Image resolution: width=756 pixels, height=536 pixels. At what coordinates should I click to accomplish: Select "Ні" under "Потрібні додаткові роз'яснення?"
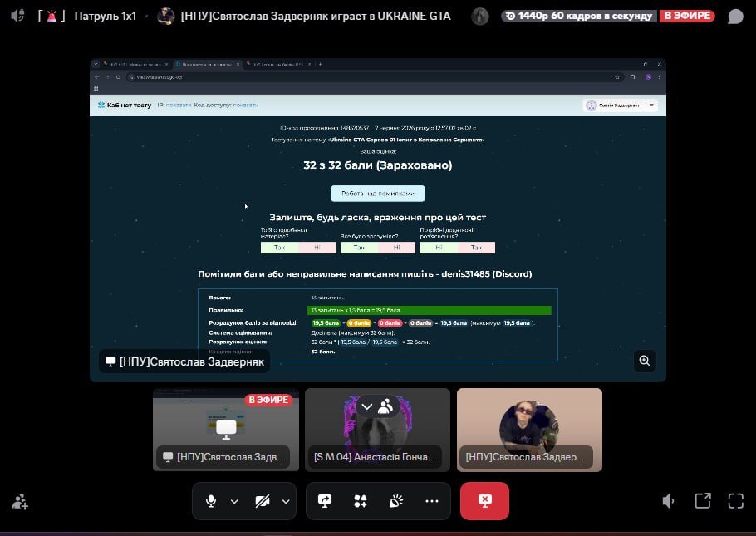point(439,248)
